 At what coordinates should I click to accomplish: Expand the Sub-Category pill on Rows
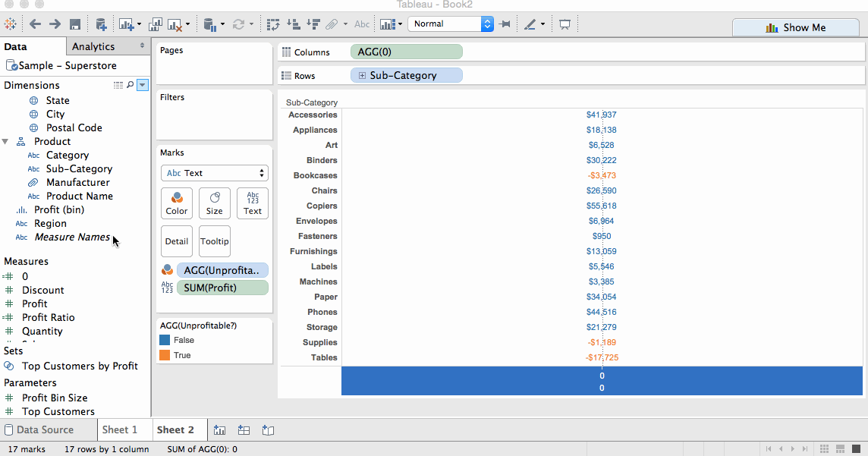coord(362,76)
